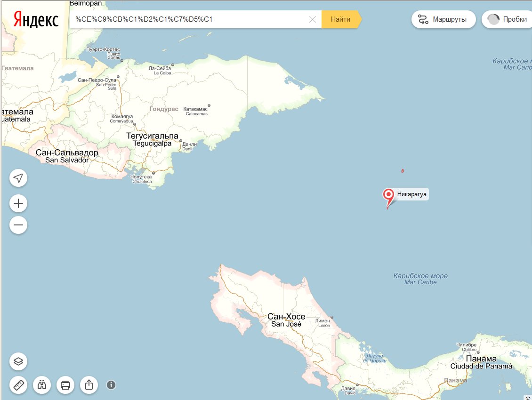532x400 pixels.
Task: Zoom in with the plus button
Action: 18,203
